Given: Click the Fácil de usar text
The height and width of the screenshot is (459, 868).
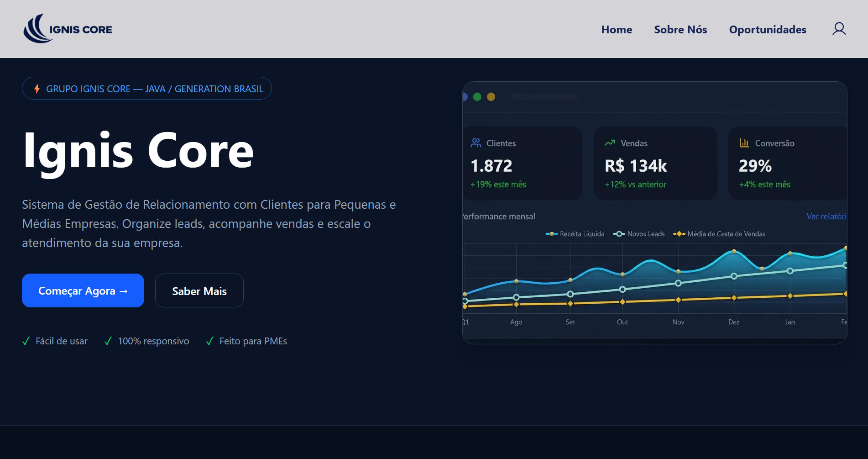Looking at the screenshot, I should click(62, 341).
